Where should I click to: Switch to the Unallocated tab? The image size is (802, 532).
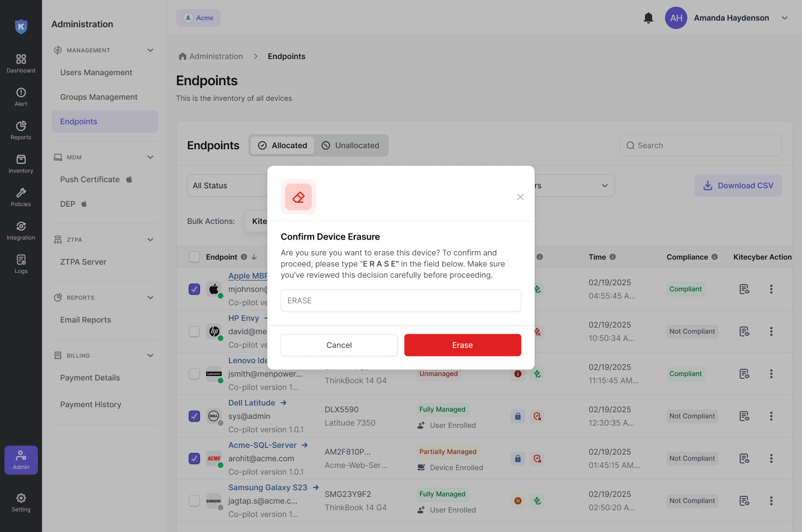[351, 145]
